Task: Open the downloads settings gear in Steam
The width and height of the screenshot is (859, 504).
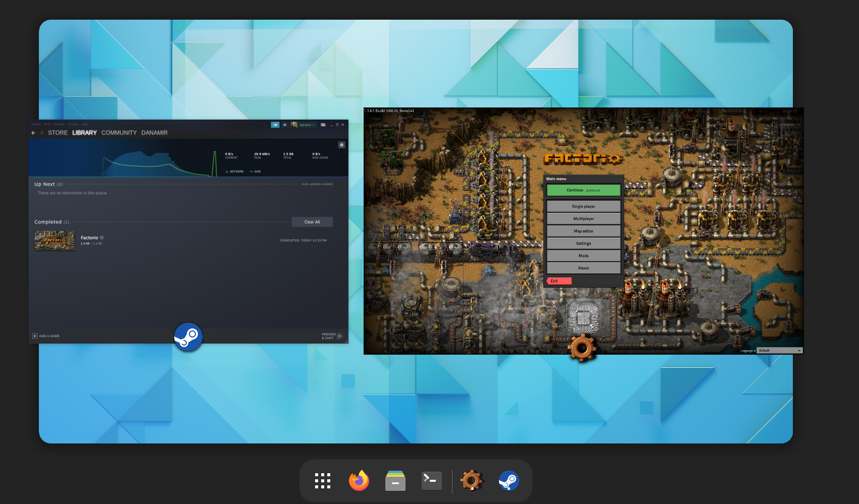Action: coord(341,145)
